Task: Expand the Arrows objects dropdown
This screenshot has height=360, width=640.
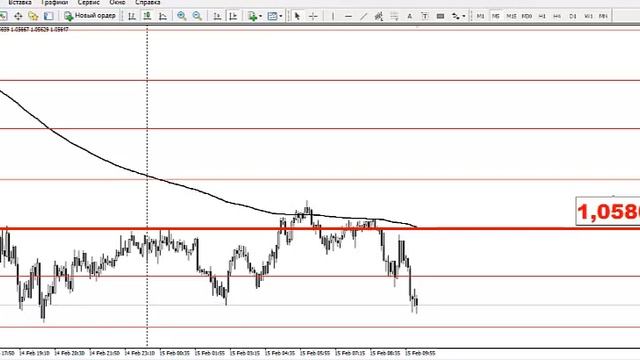Action: pyautogui.click(x=464, y=16)
